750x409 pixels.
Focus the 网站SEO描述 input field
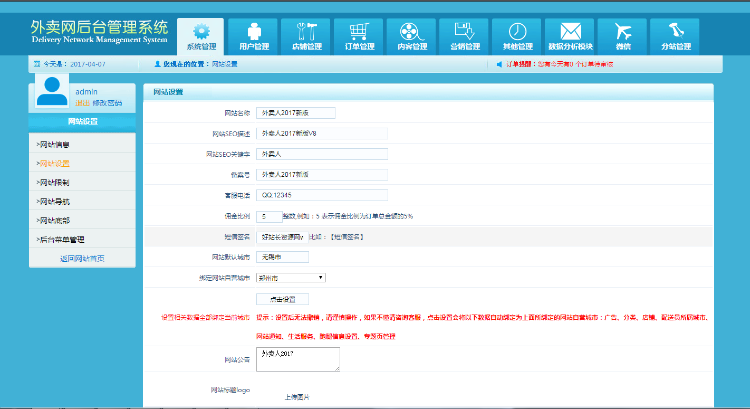point(322,133)
